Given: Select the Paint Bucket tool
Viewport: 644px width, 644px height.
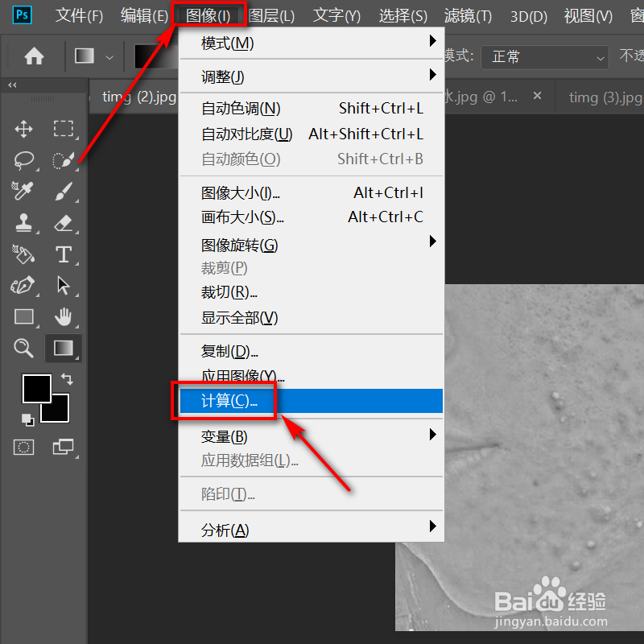Looking at the screenshot, I should click(23, 254).
